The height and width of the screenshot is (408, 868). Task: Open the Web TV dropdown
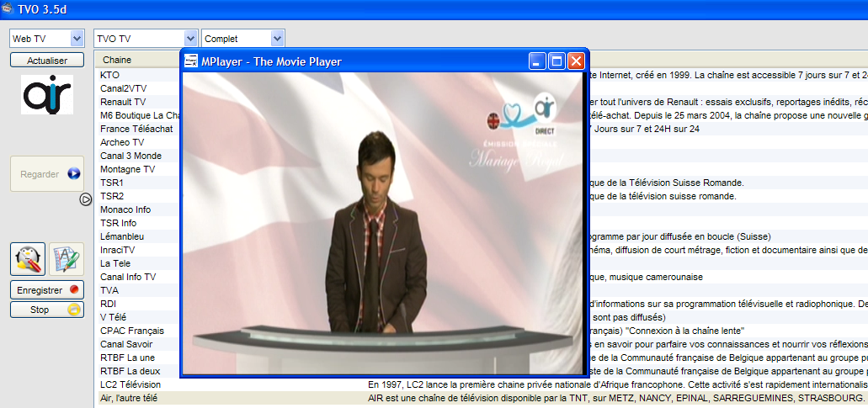point(47,38)
